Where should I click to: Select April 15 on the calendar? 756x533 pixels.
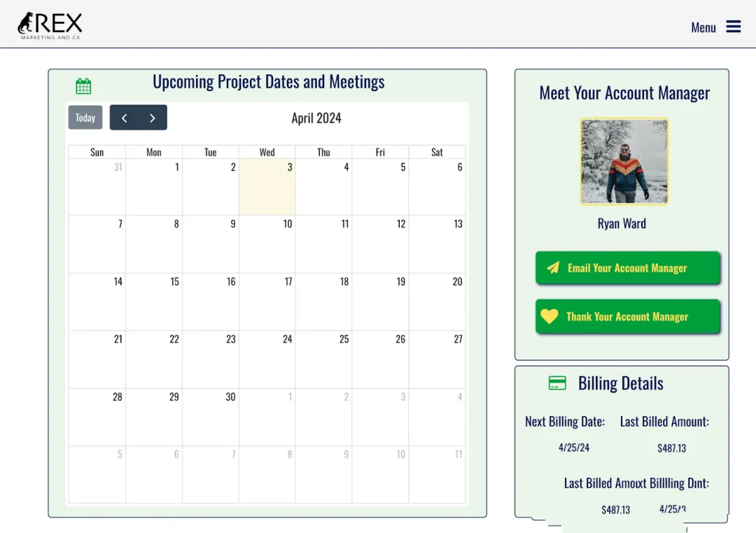[x=154, y=302]
